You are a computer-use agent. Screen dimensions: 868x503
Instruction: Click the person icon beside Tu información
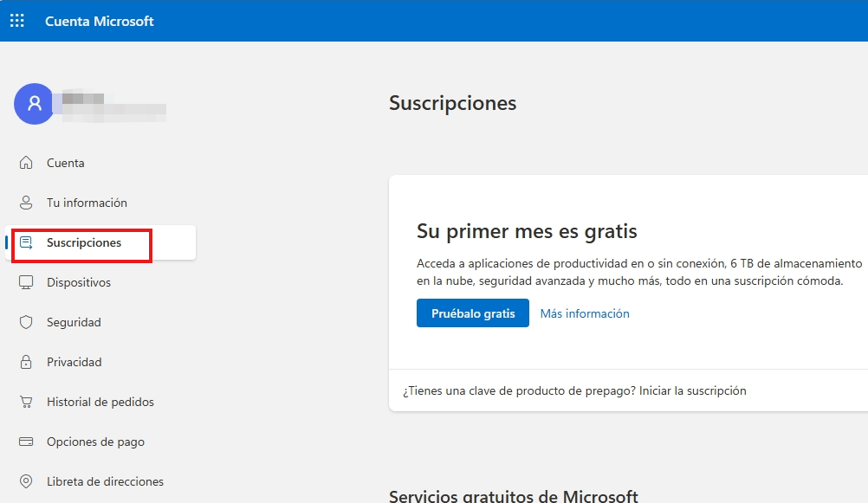pos(26,203)
